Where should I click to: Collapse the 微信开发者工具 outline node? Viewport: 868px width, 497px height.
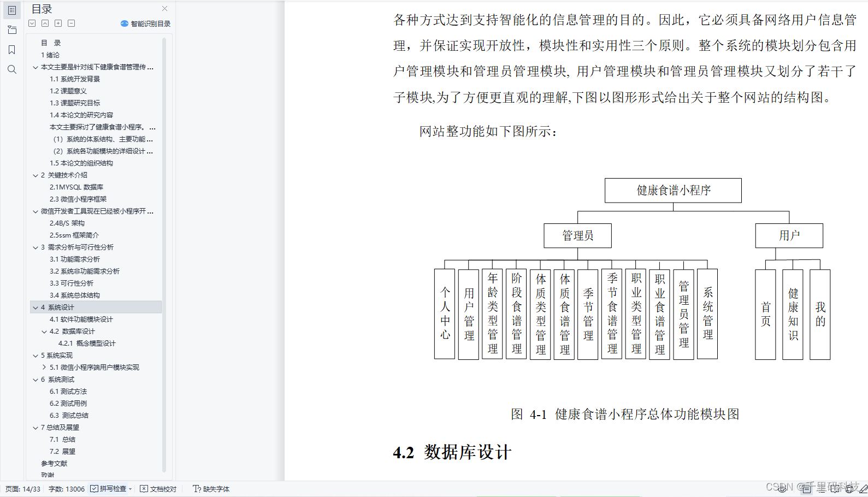36,211
